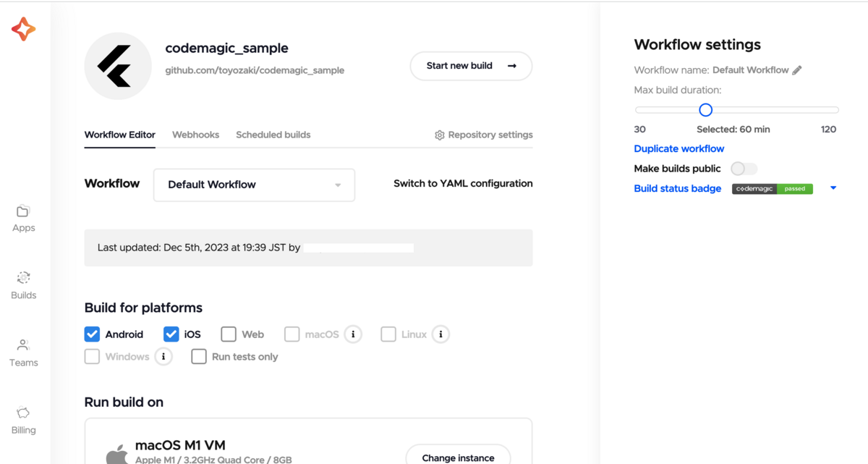Click Start new build
868x464 pixels.
point(471,65)
